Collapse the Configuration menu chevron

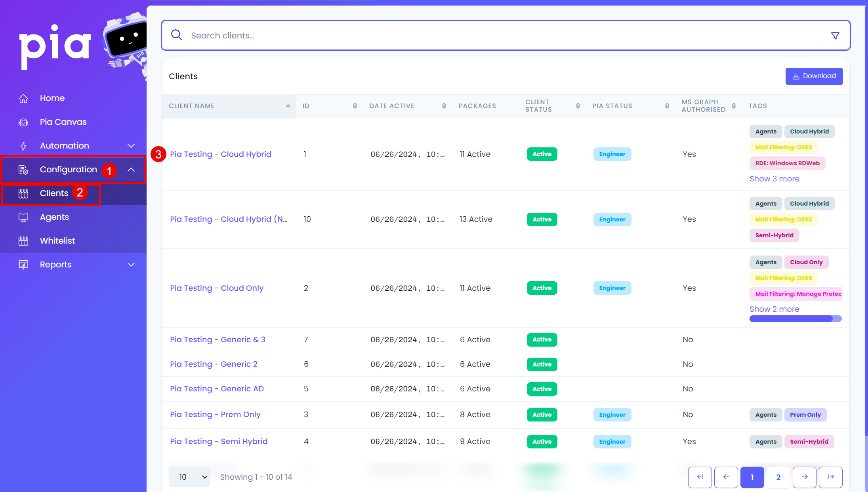tap(131, 170)
